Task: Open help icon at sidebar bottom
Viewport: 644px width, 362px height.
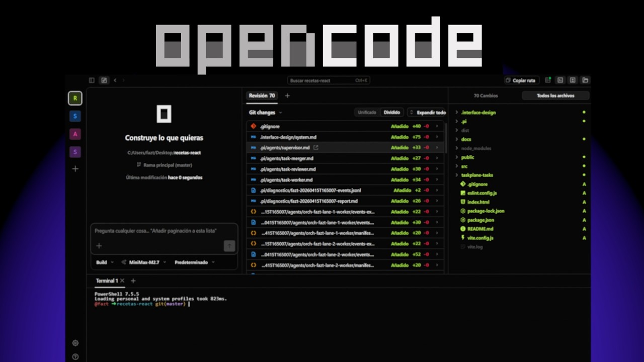Action: pyautogui.click(x=75, y=356)
